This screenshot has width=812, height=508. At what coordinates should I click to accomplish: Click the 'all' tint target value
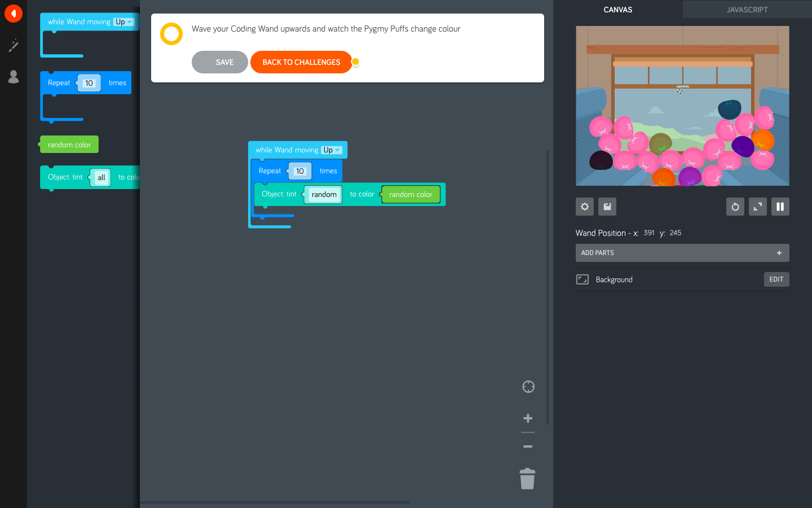click(x=101, y=178)
